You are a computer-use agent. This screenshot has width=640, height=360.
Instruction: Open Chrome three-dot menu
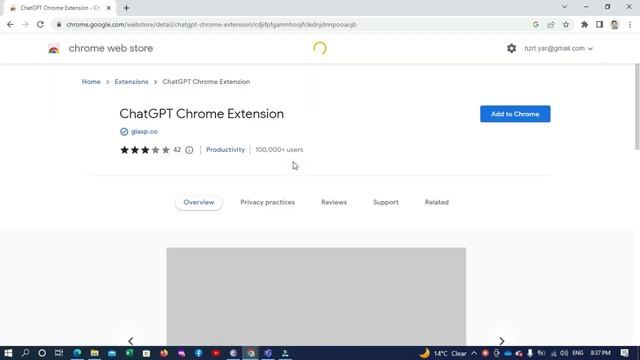630,24
